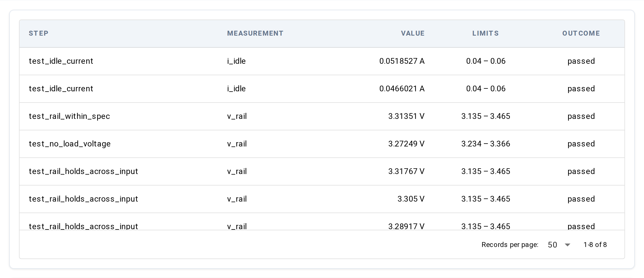
Task: Click the limits cell for test_rail_within_spec
Action: [x=486, y=116]
